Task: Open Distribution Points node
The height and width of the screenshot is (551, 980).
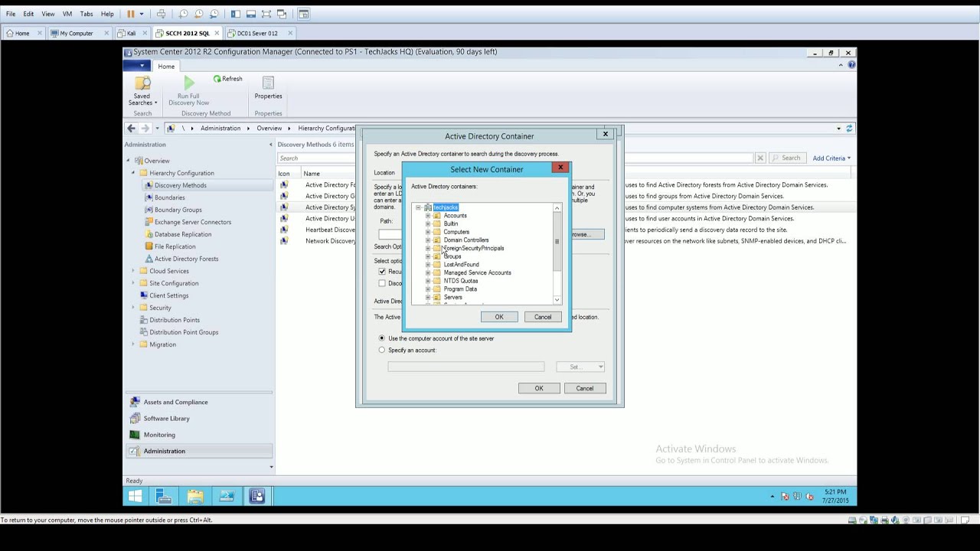Action: point(174,320)
